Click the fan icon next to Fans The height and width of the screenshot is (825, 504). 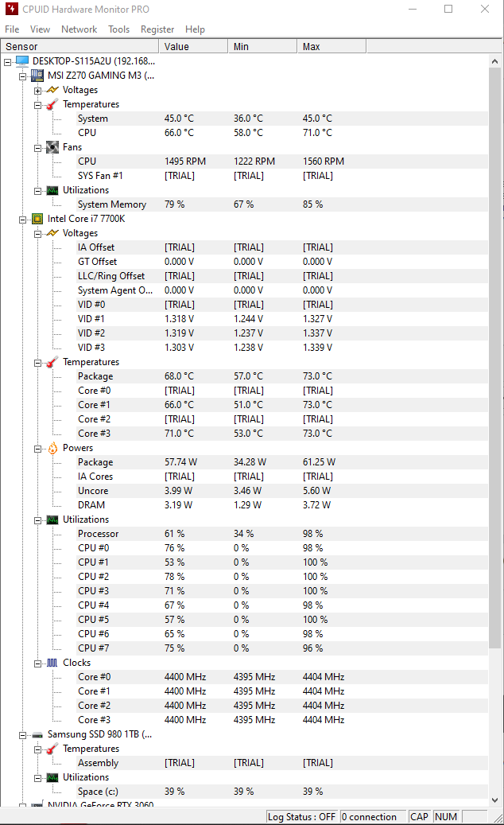coord(52,147)
